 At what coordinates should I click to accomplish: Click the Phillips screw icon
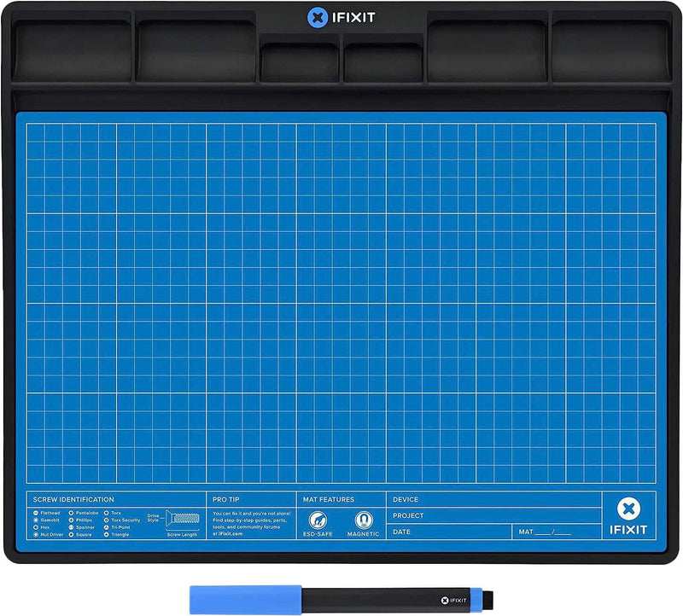pos(71,520)
